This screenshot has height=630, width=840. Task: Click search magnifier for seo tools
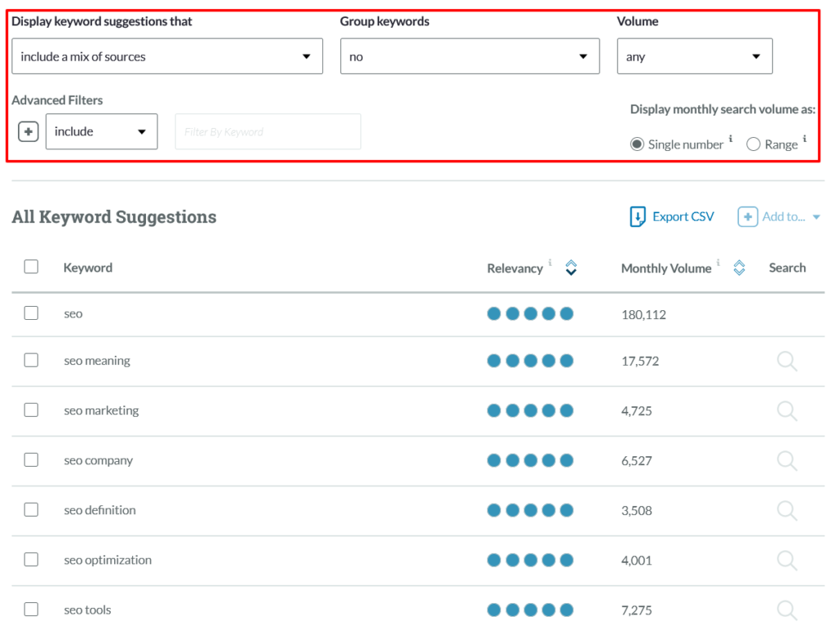click(x=787, y=609)
